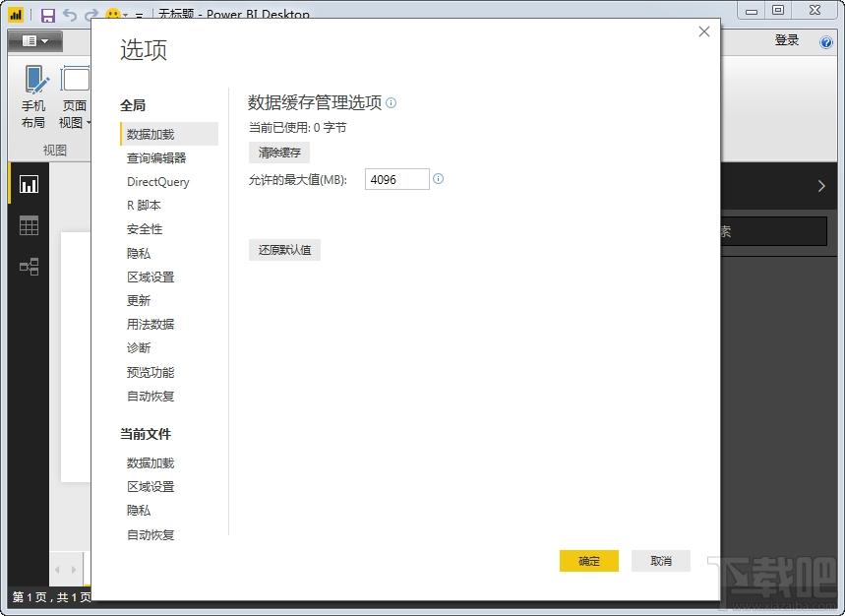Open the File menu dropdown button
The image size is (845, 616).
click(35, 41)
